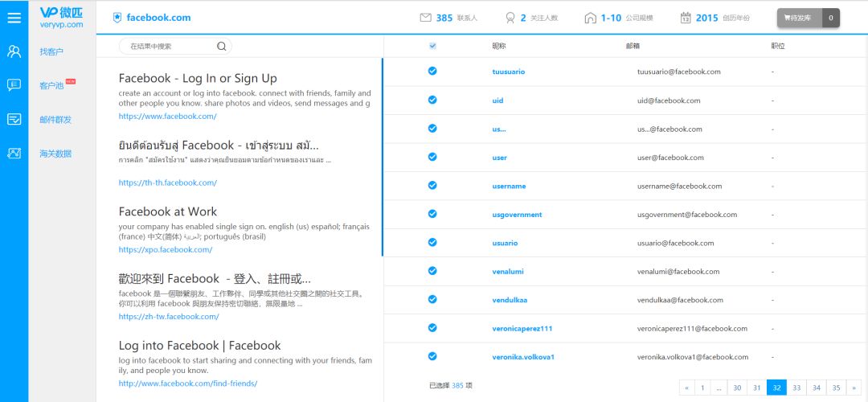Click the followers badge icon
Viewport: 868px width, 402px height.
510,18
